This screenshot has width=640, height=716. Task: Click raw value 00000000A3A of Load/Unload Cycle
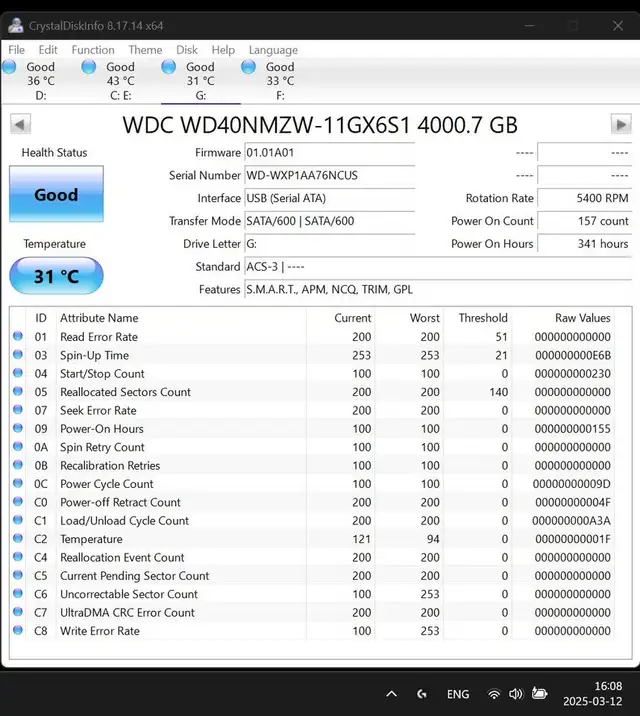click(571, 521)
